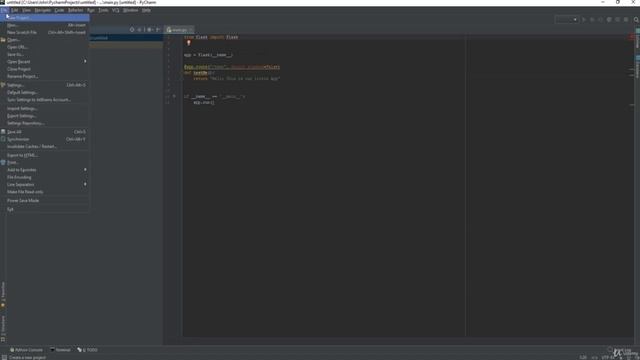Open the Navigate menu
Image resolution: width=640 pixels, height=360 pixels.
click(x=43, y=10)
